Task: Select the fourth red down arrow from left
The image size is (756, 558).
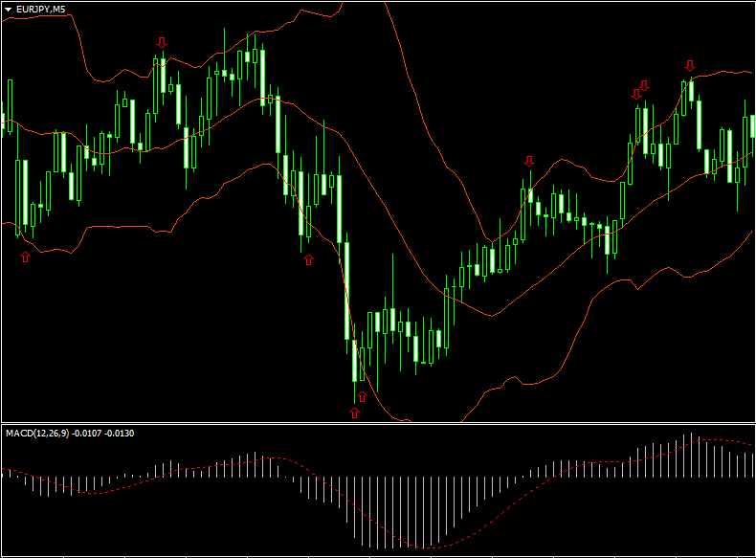Action: pos(644,85)
